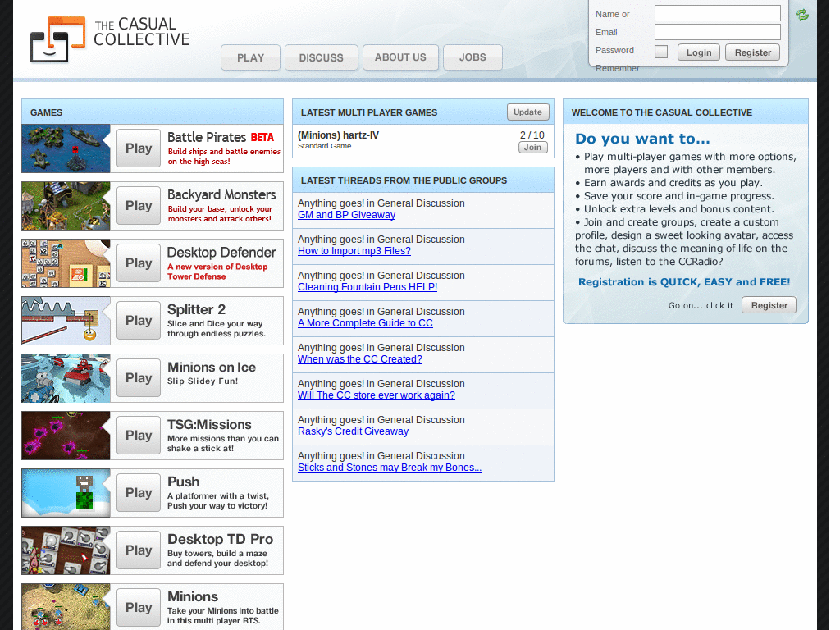This screenshot has height=630, width=840.
Task: Play Push
Action: click(139, 492)
